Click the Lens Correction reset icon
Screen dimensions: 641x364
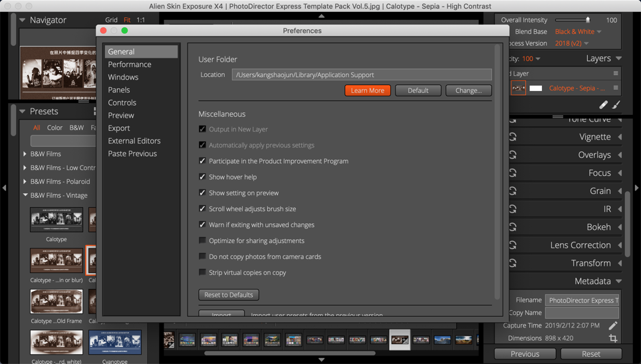pos(513,244)
